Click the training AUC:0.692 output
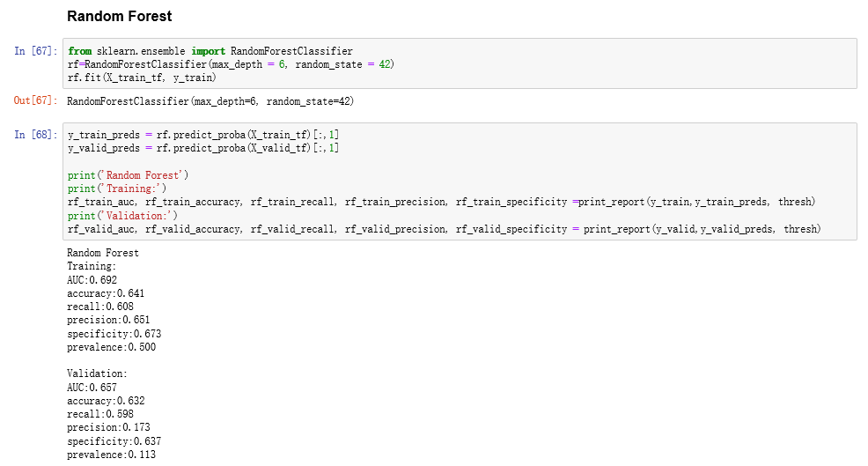Screen dimensions: 868x466 point(92,280)
